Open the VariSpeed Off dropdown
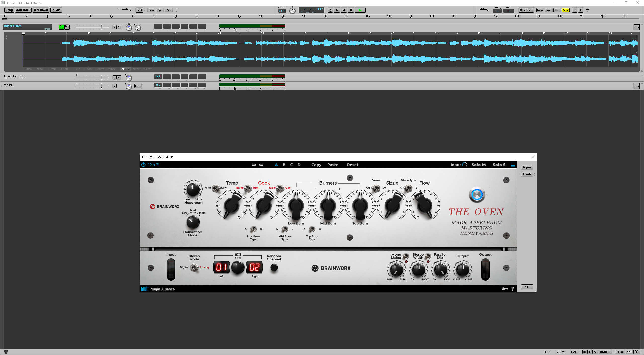The width and height of the screenshot is (644, 355). point(282,11)
